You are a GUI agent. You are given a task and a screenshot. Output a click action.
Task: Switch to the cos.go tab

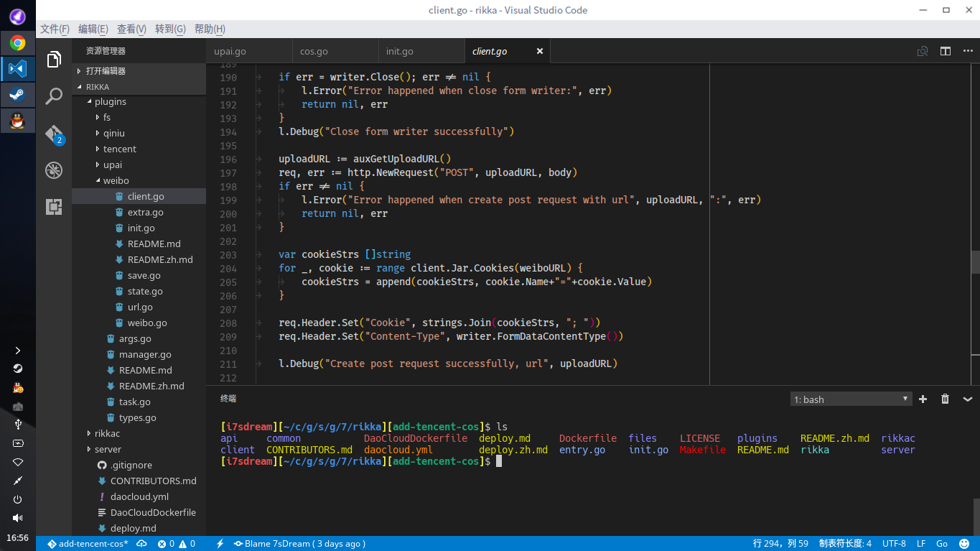[335, 51]
